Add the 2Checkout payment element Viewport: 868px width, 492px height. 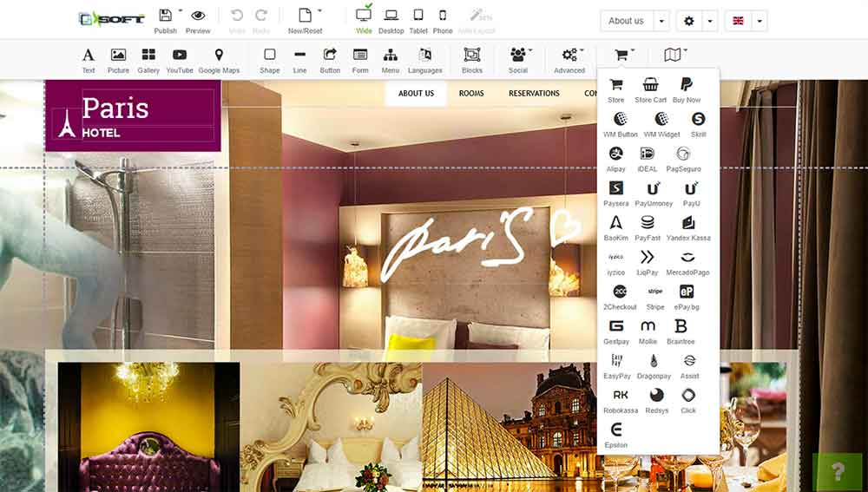620,297
